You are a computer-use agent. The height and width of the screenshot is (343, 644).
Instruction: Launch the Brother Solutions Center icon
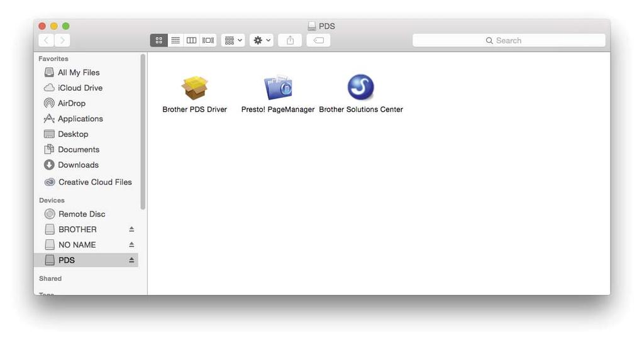360,87
